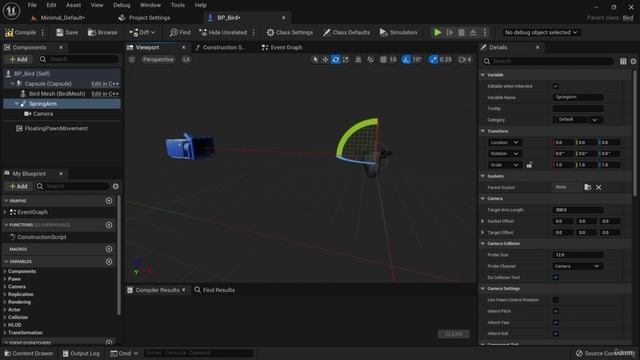
Task: Toggle the rotation snap angle icon
Action: tap(406, 60)
